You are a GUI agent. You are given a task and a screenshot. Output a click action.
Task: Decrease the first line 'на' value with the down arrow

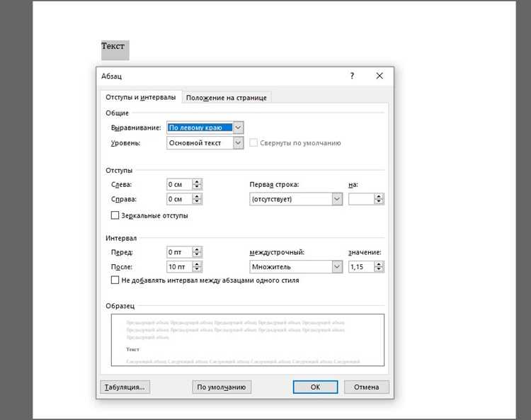pyautogui.click(x=379, y=202)
